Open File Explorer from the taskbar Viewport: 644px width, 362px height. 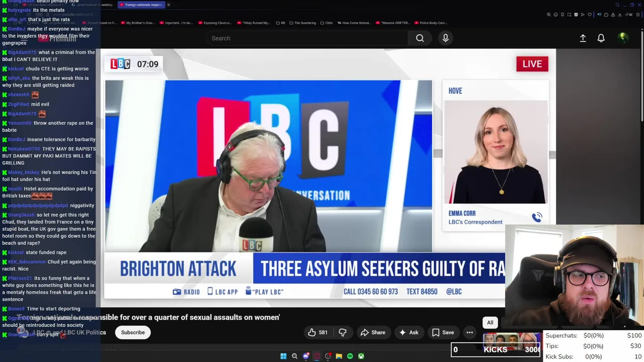[339, 356]
